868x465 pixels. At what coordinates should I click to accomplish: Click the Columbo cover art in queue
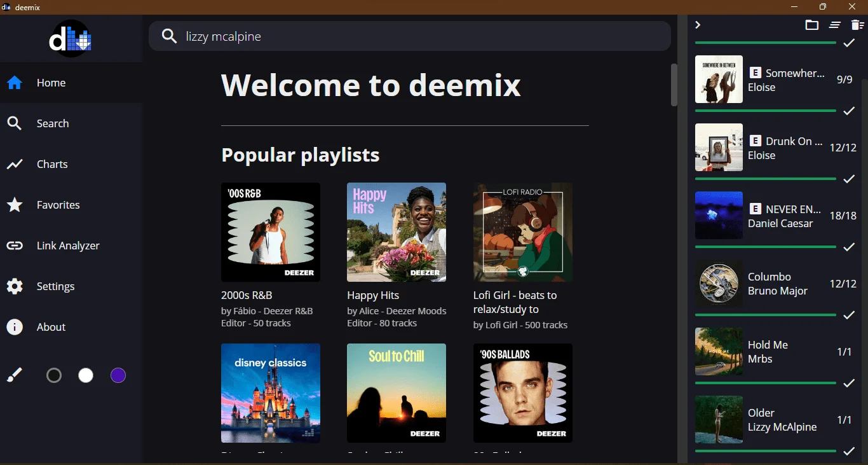719,284
